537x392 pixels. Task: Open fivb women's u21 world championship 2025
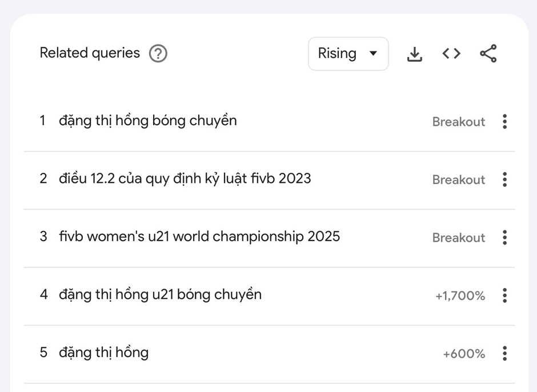tap(199, 237)
